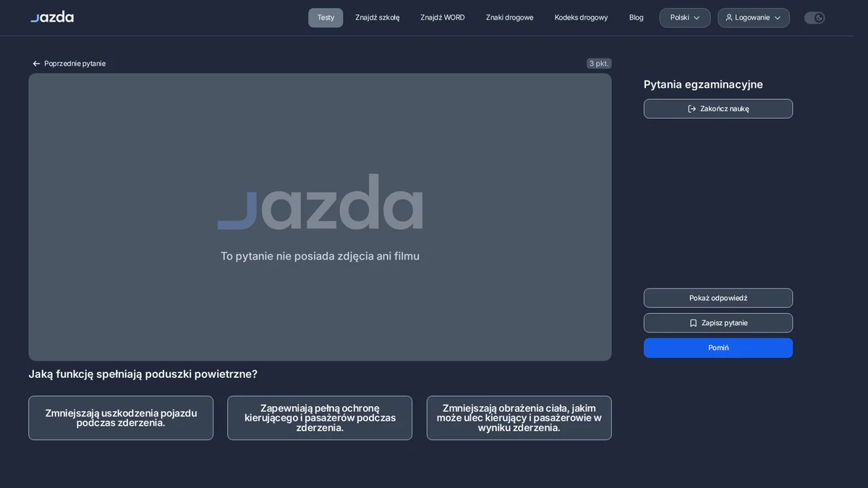The image size is (868, 488).
Task: Click the question media placeholder image
Action: tap(320, 217)
